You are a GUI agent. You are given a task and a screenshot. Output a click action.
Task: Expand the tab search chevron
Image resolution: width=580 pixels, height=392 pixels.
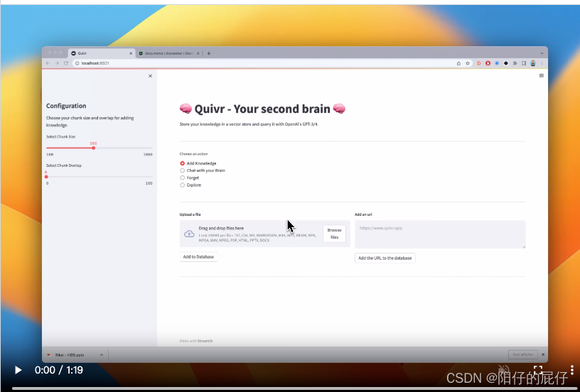[542, 53]
